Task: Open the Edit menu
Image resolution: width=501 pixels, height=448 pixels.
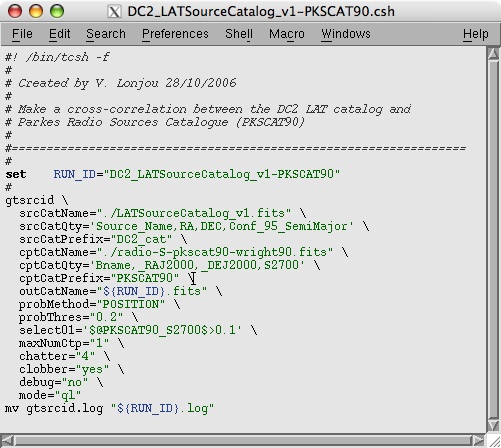Action: tap(59, 34)
